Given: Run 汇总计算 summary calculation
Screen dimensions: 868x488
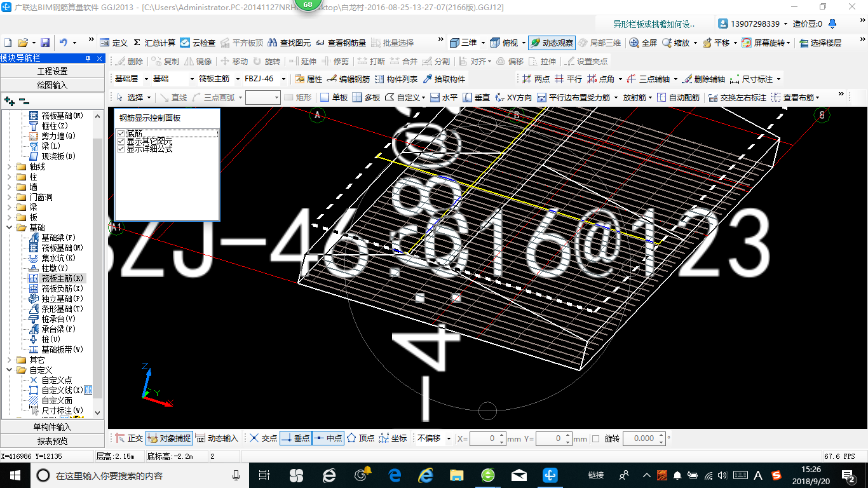Looking at the screenshot, I should 154,43.
